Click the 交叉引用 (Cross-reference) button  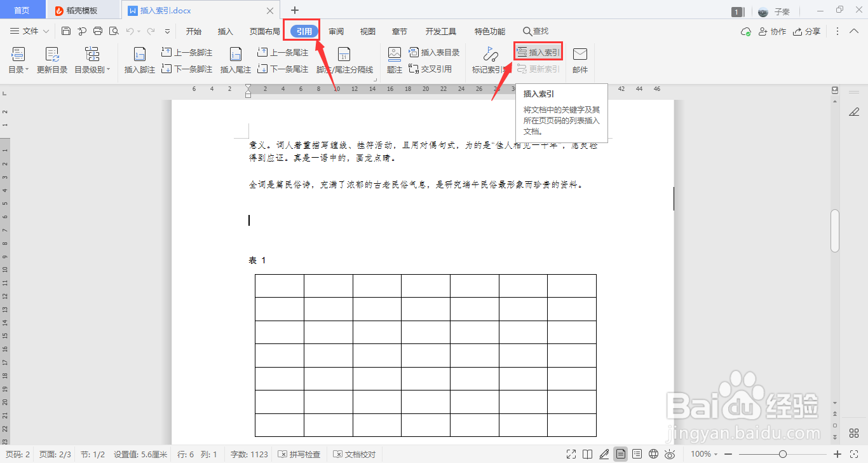point(430,69)
